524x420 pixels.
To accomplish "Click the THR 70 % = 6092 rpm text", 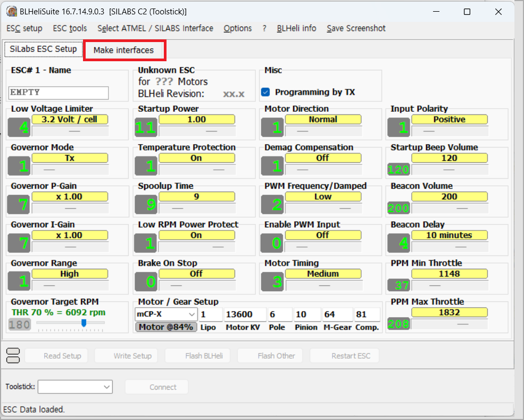I will pos(59,312).
